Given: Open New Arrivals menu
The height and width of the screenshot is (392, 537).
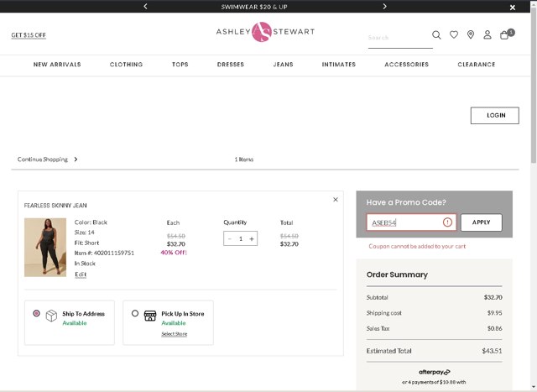Looking at the screenshot, I should click(57, 65).
